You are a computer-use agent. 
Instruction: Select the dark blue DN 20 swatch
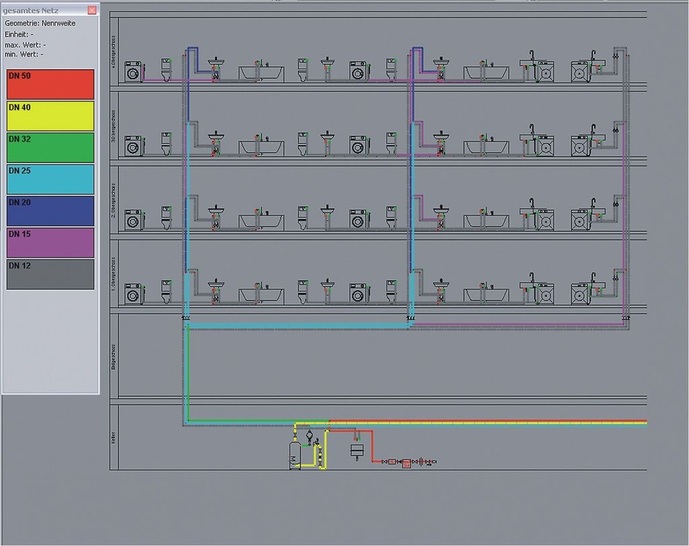coord(50,210)
